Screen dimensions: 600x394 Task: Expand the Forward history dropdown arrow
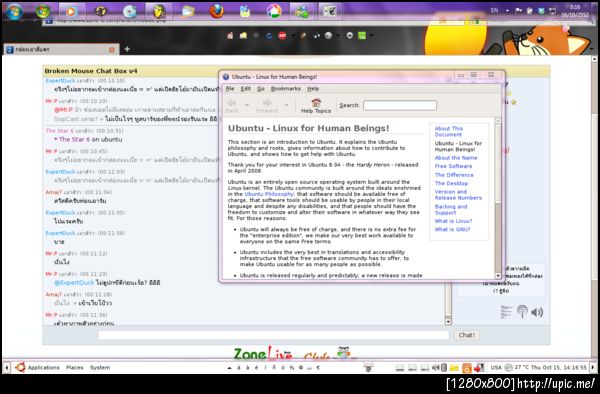coord(286,105)
